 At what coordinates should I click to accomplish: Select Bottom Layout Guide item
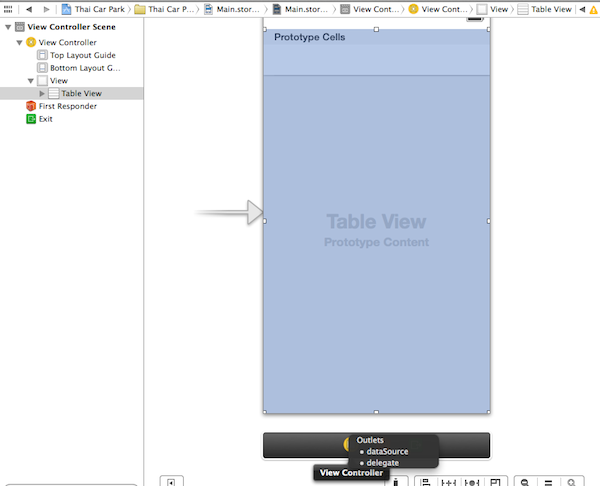(x=78, y=68)
